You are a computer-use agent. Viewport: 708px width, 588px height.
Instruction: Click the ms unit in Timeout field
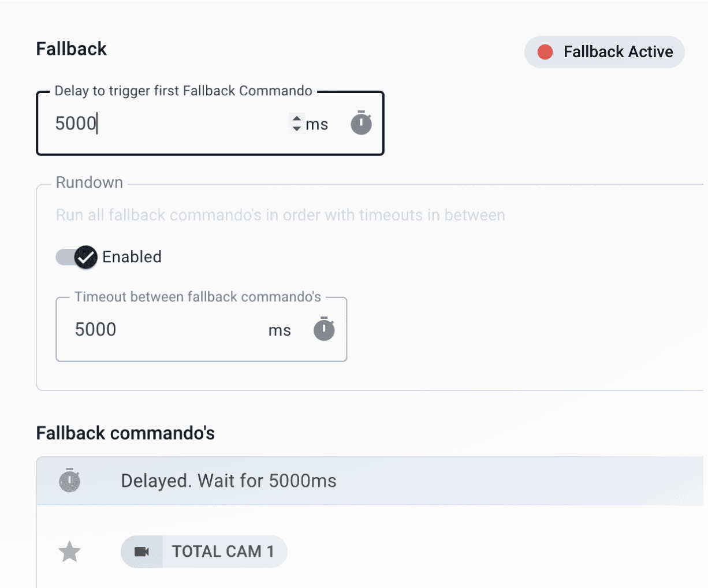pyautogui.click(x=280, y=330)
